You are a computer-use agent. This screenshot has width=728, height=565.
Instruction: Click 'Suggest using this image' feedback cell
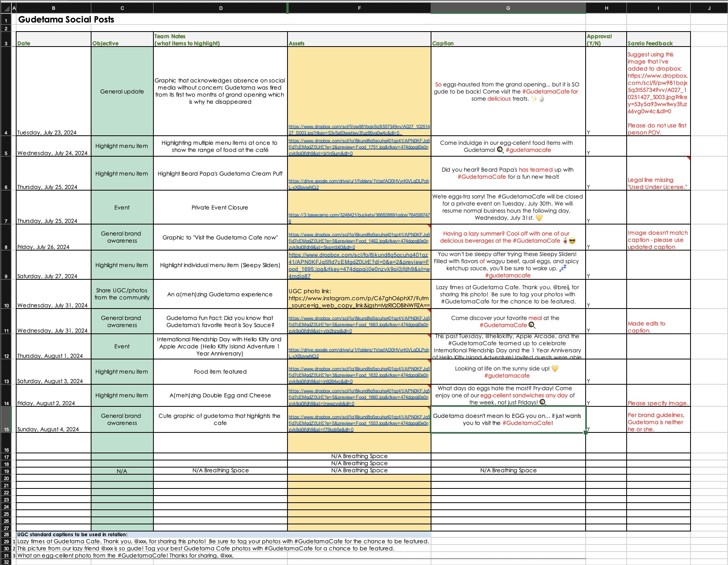tap(658, 92)
